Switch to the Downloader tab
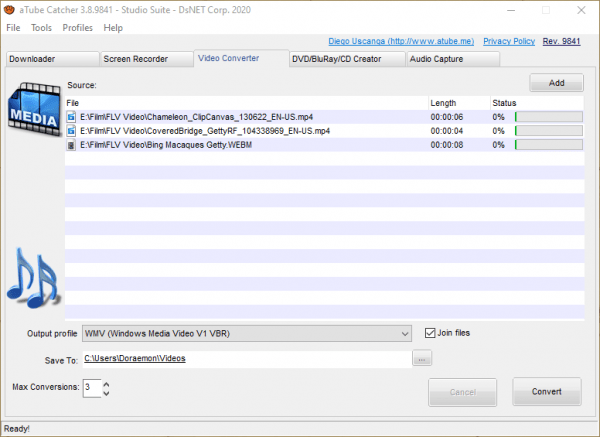 click(52, 59)
